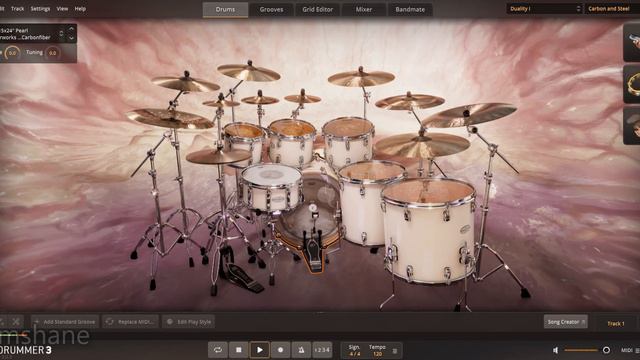Select the tambourine percussion icon
The image size is (640, 360).
pos(633,84)
